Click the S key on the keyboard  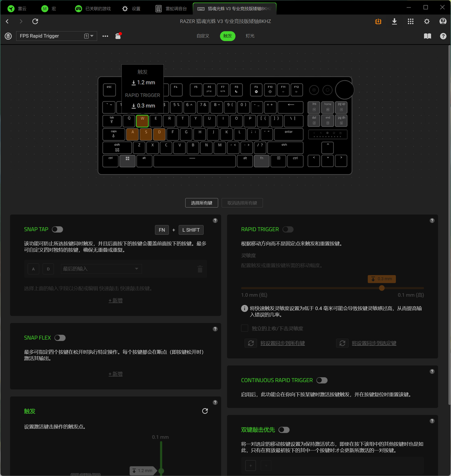pos(146,134)
